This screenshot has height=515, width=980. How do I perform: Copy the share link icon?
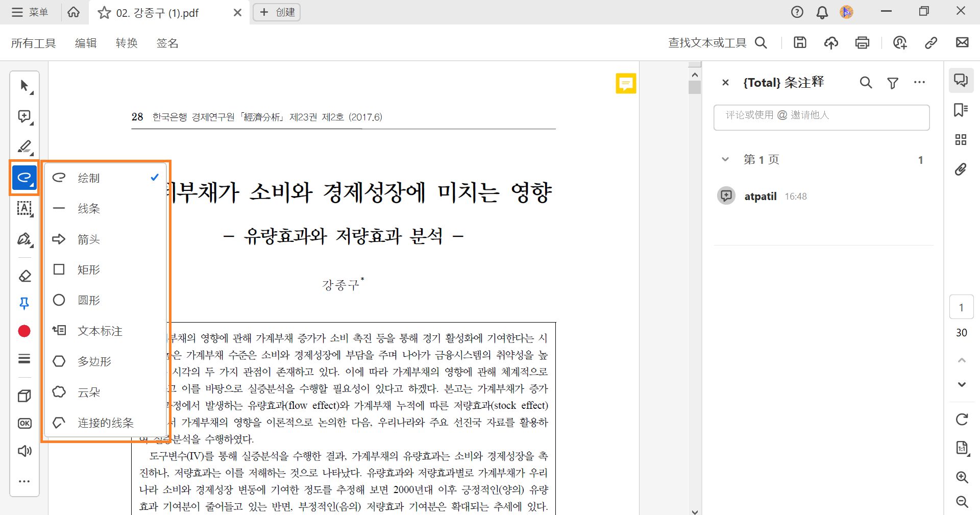pyautogui.click(x=931, y=43)
